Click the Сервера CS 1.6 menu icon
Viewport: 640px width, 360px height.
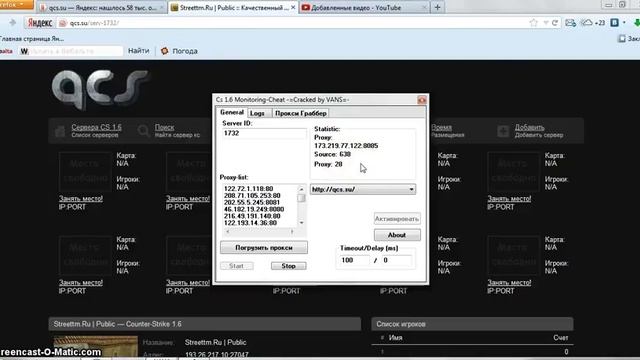60,131
